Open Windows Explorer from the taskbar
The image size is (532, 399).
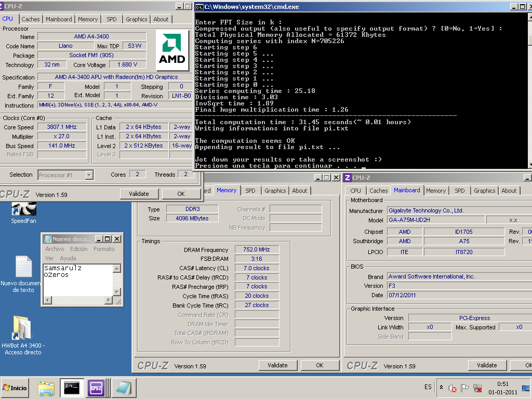pyautogui.click(x=46, y=388)
